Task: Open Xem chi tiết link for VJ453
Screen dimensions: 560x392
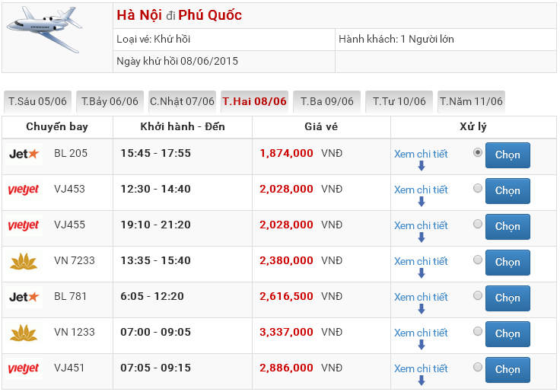Action: point(421,190)
